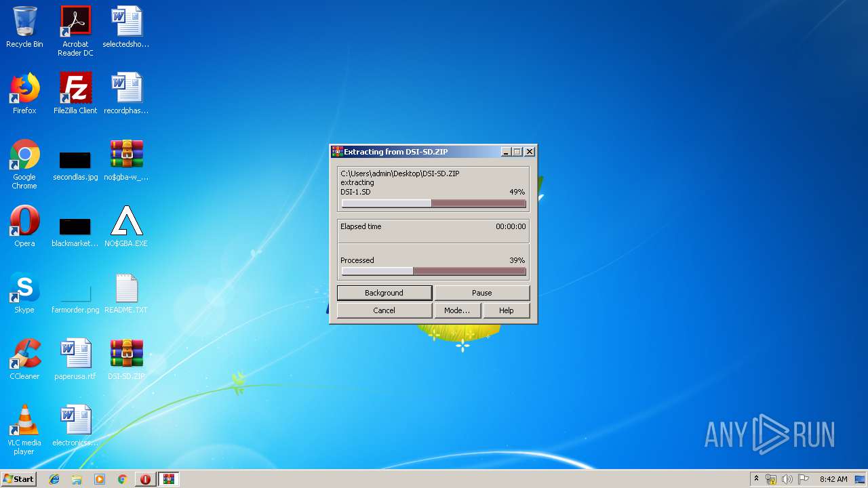Viewport: 868px width, 488px height.
Task: Open Internet Explorer from taskbar
Action: [x=54, y=479]
